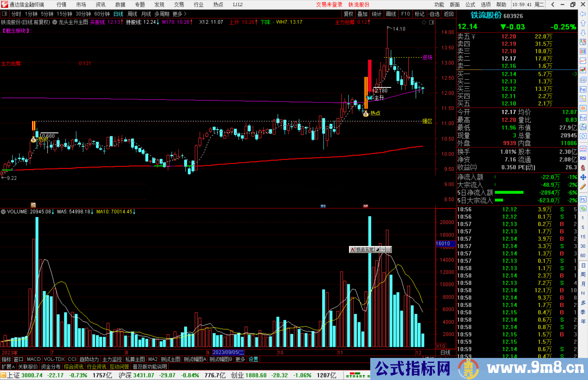Toggle the 复权 price adjustment button
The height and width of the screenshot is (380, 588).
[x=348, y=14]
